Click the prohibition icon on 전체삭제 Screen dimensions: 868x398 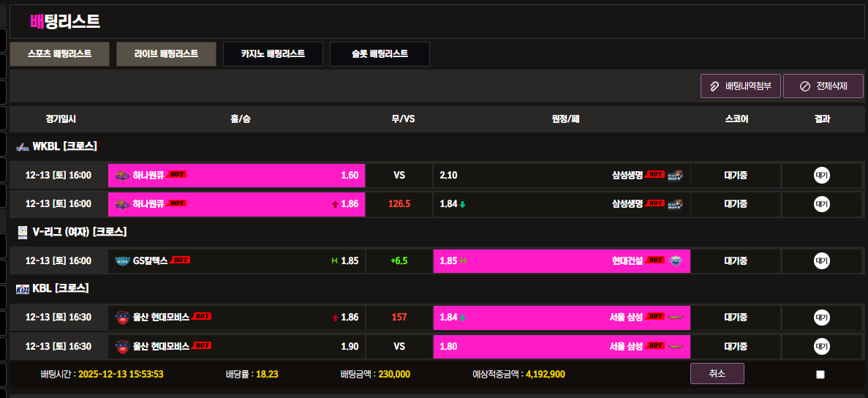click(804, 86)
